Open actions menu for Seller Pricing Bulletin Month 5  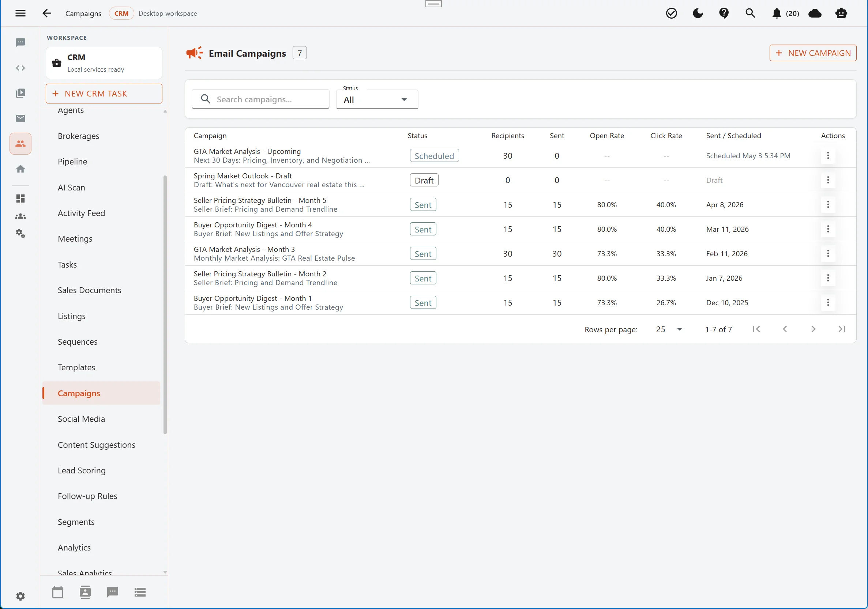point(828,204)
